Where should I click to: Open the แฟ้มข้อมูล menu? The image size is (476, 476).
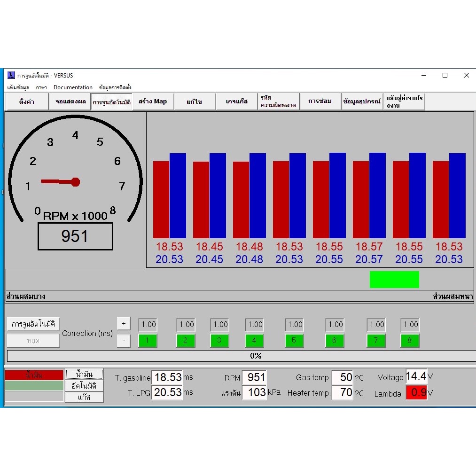(18, 87)
